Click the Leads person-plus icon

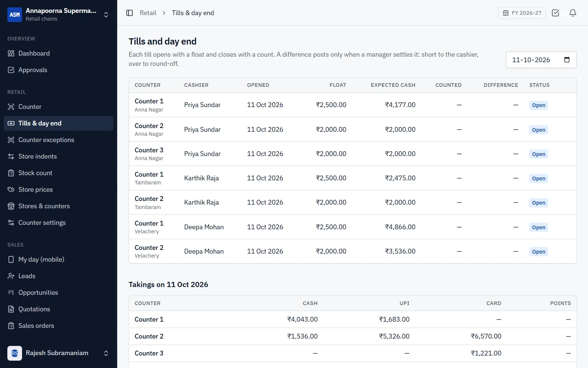11,276
